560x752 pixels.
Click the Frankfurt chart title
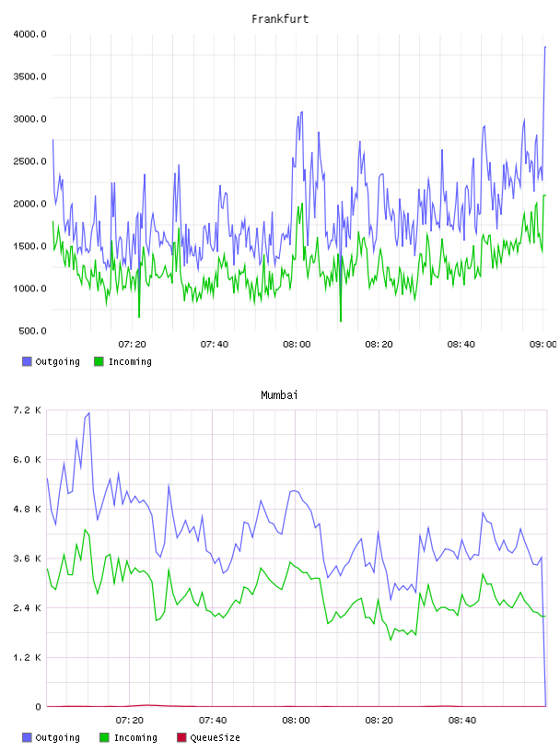click(280, 19)
